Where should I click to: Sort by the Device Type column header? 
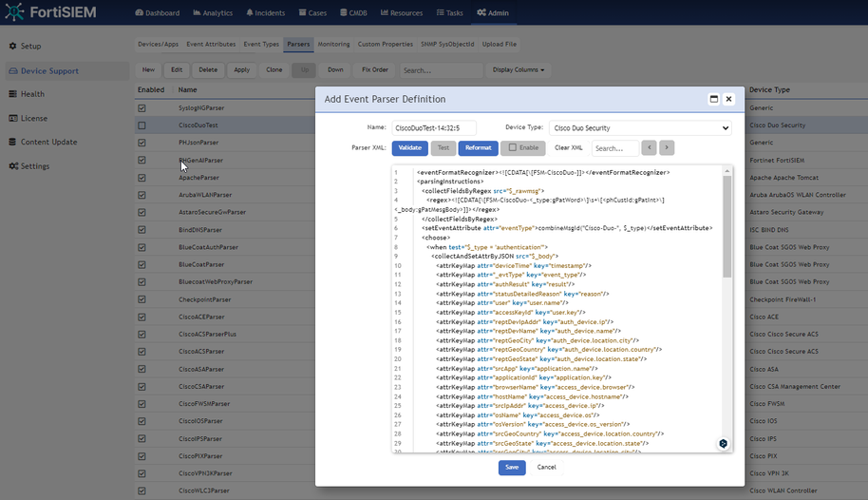769,89
